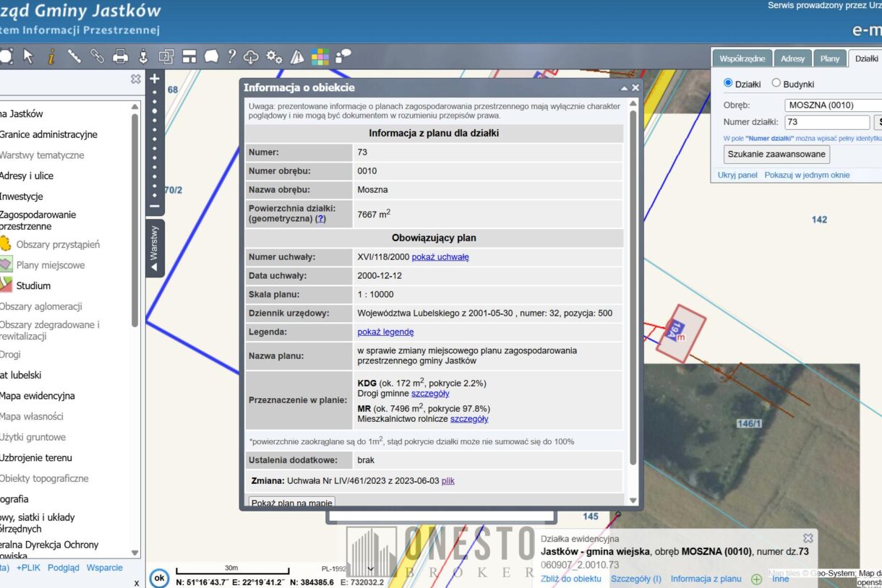Click the cloud download icon
Screen dimensions: 882x588
coord(251,56)
